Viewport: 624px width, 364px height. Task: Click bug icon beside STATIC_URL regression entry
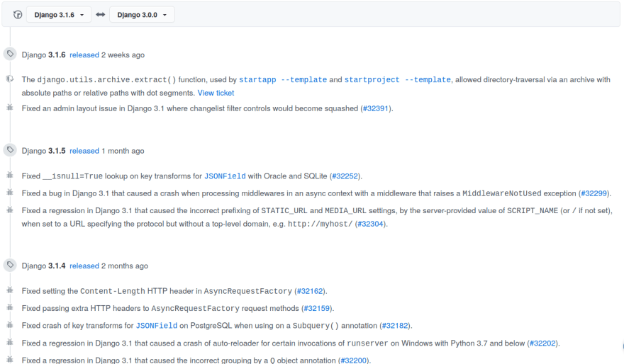(10, 210)
